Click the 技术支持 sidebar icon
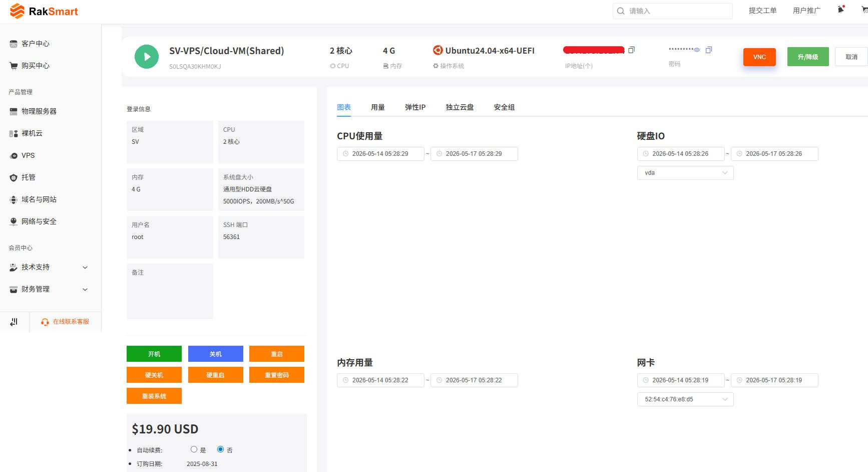This screenshot has width=868, height=472. coord(14,267)
